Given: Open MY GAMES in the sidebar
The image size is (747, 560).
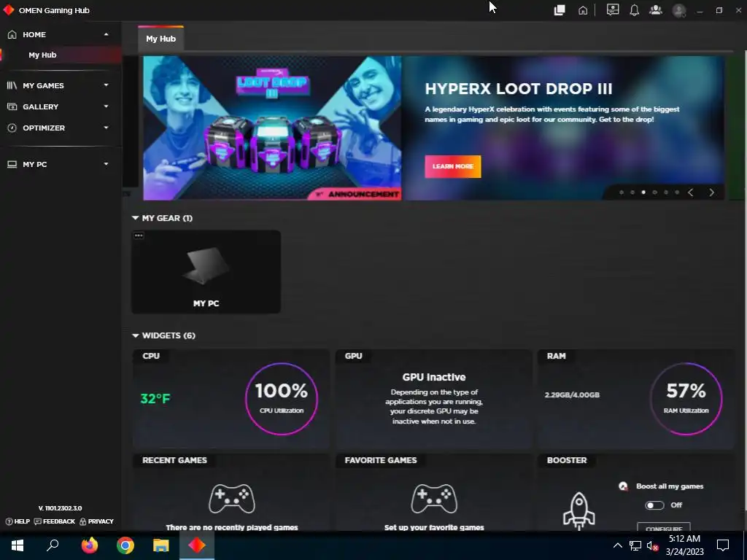Looking at the screenshot, I should pos(43,85).
